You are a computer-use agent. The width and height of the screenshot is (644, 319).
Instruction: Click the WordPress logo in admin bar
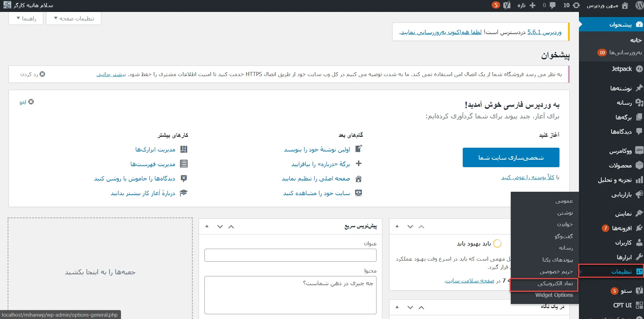click(x=639, y=5)
